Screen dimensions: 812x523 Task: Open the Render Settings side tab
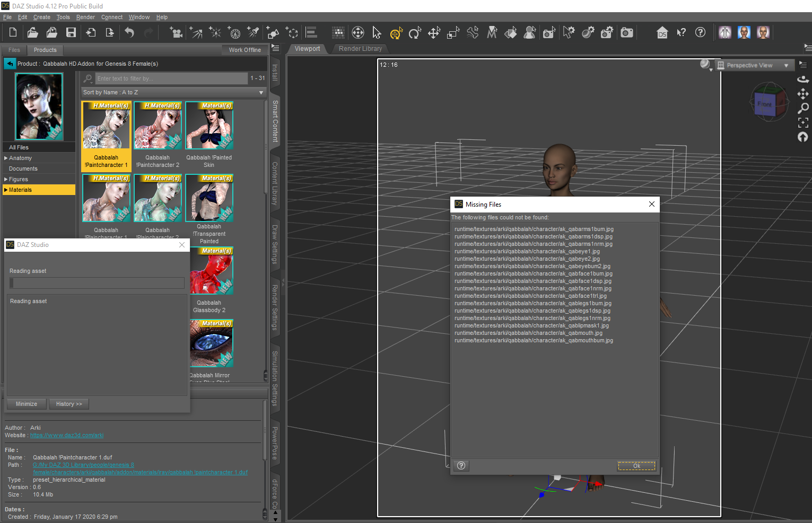(x=275, y=307)
